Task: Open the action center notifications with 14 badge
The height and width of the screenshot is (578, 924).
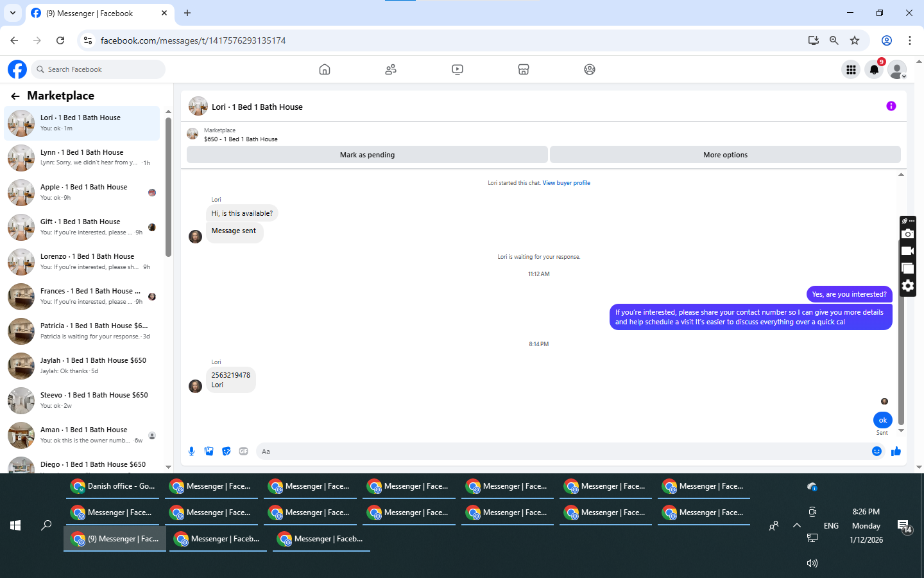Action: click(904, 527)
